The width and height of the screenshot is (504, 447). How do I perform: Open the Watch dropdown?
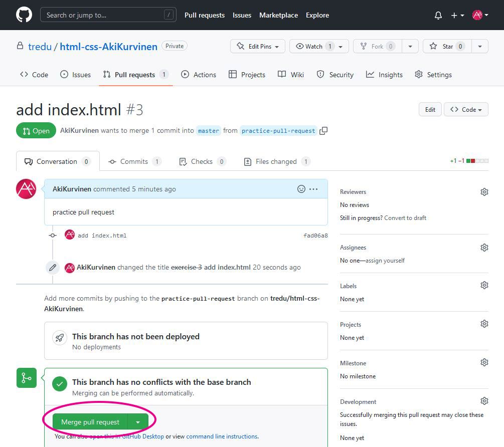[x=319, y=46]
